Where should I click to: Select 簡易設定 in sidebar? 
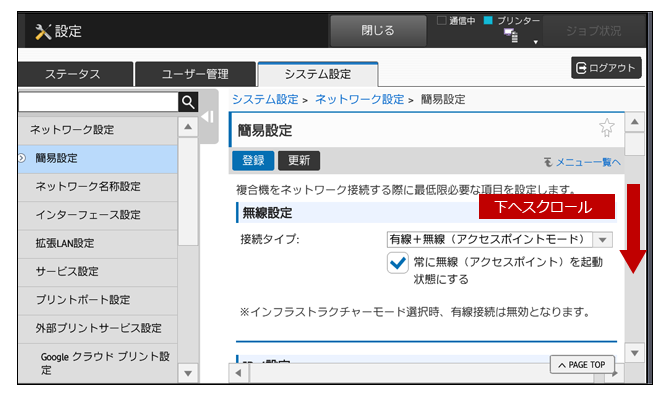97,158
